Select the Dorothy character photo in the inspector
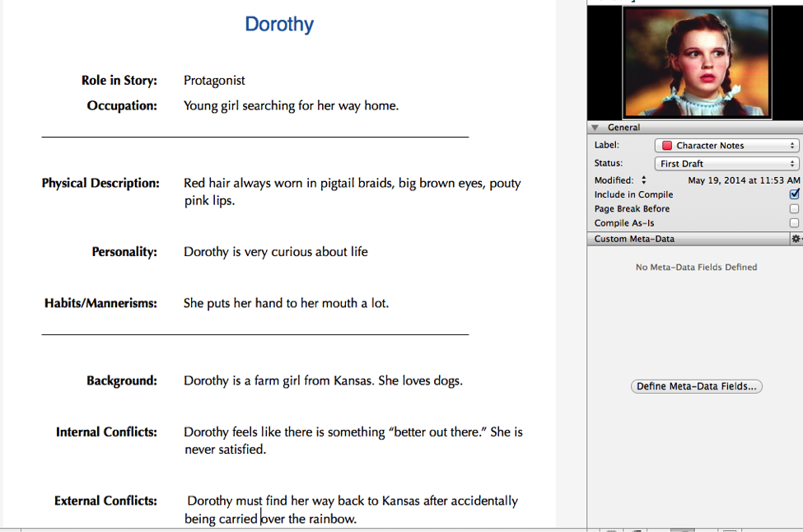Screen dimensions: 803x532 [696, 63]
